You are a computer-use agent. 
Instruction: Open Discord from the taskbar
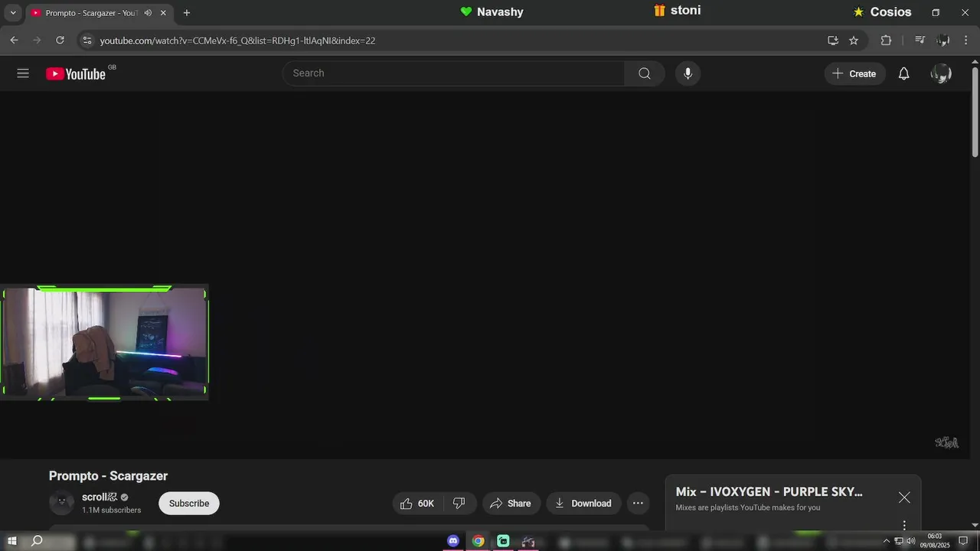(x=453, y=541)
